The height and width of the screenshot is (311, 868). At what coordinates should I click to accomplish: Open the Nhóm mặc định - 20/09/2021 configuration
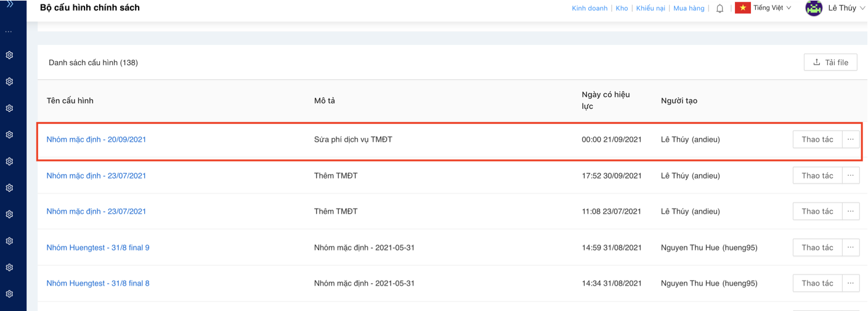coord(96,140)
